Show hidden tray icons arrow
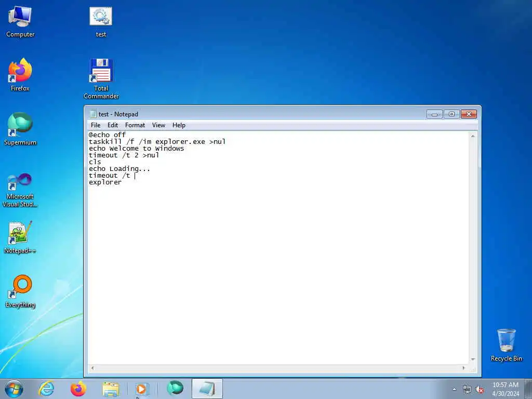The width and height of the screenshot is (532, 399). point(454,389)
